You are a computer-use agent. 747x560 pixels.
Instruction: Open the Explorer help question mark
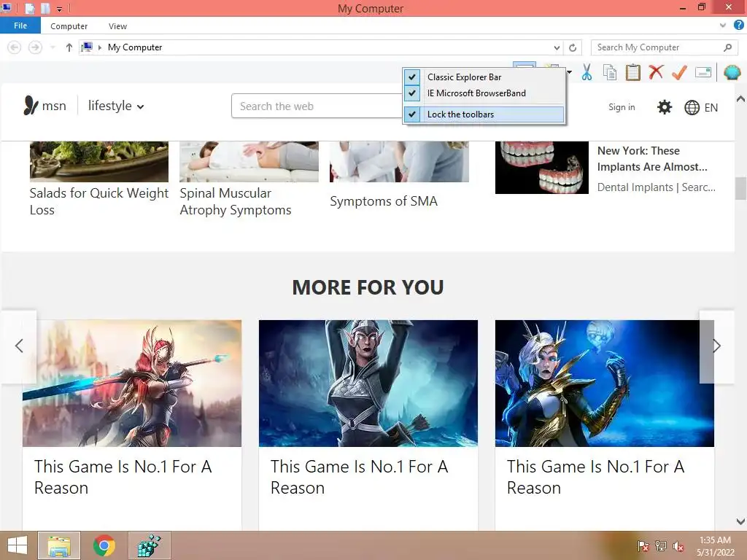tap(739, 26)
